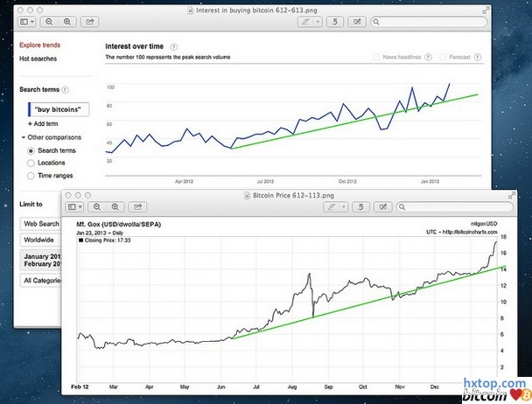Enable the News headlines checkbox
Viewport: 532px width, 404px height.
point(376,57)
